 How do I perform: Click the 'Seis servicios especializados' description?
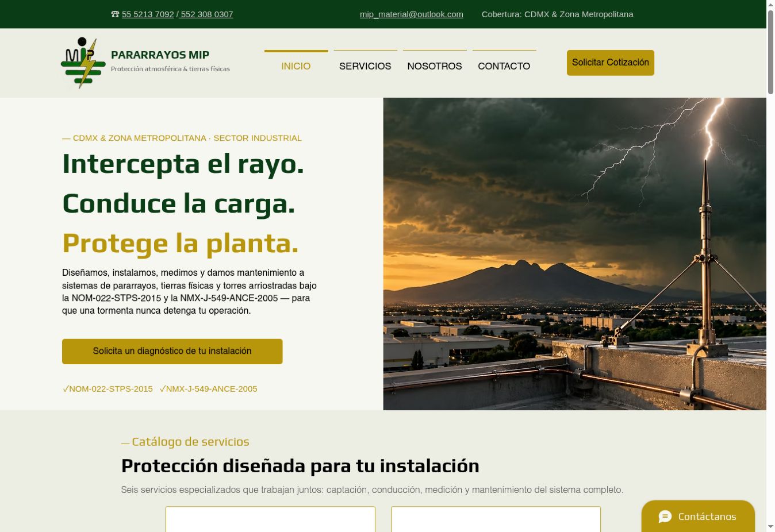pyautogui.click(x=372, y=490)
